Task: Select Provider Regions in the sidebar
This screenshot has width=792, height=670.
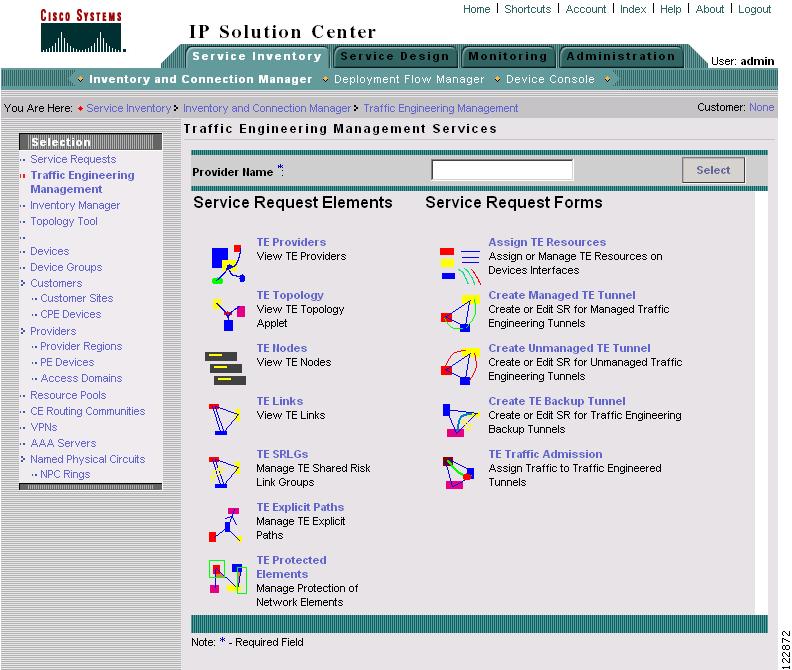Action: click(x=81, y=346)
